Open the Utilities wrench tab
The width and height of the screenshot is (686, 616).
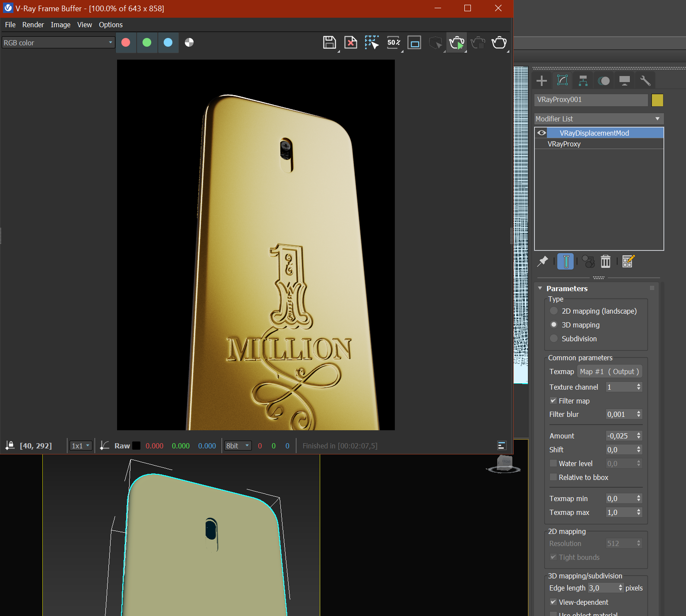coord(645,80)
